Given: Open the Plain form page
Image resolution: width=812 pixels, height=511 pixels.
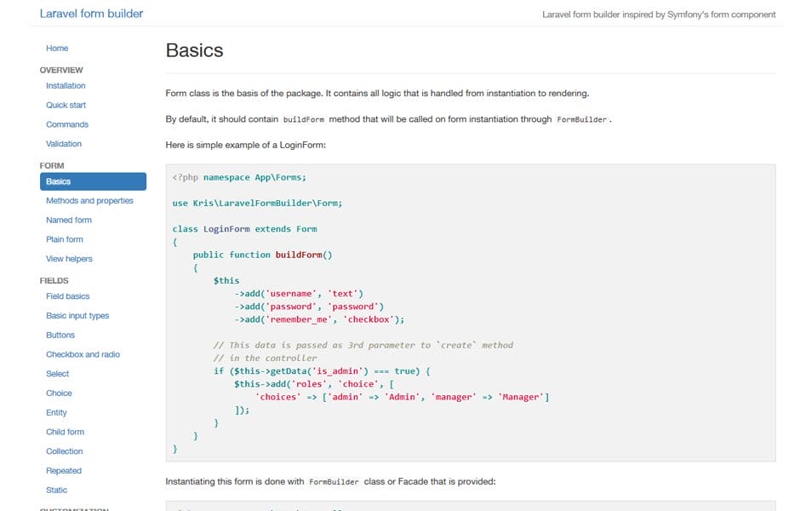Looking at the screenshot, I should 65,239.
